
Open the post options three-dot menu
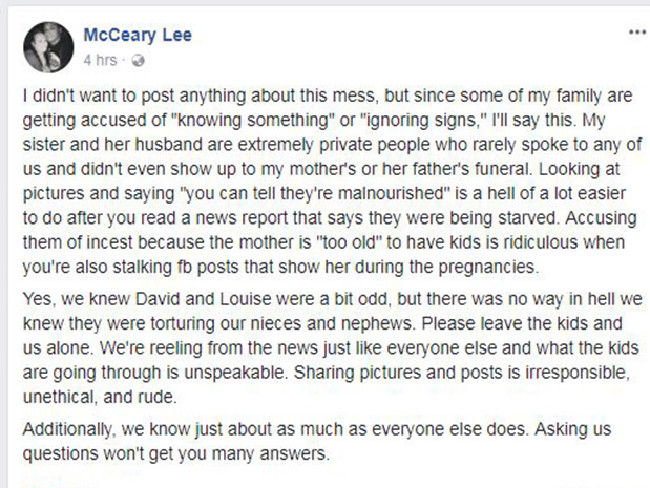click(x=636, y=33)
